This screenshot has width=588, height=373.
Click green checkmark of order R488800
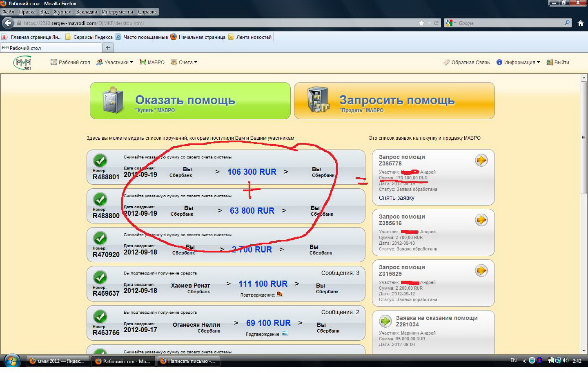click(x=100, y=199)
